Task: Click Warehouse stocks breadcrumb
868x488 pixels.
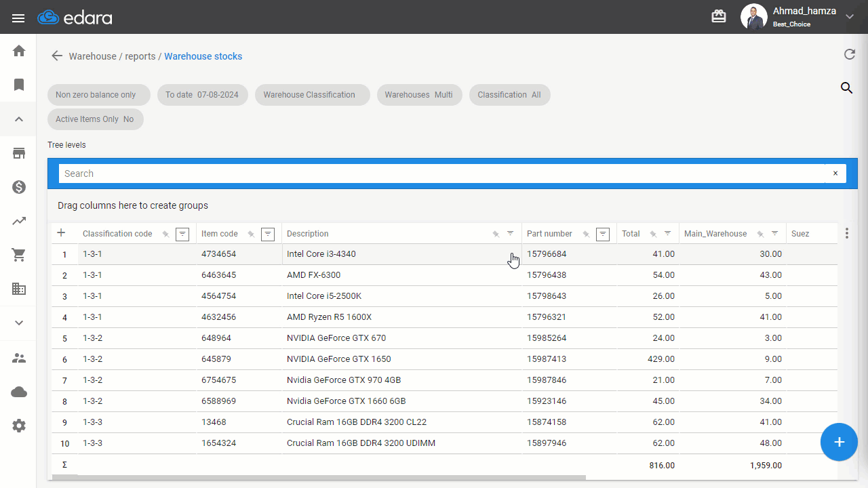Action: point(203,56)
